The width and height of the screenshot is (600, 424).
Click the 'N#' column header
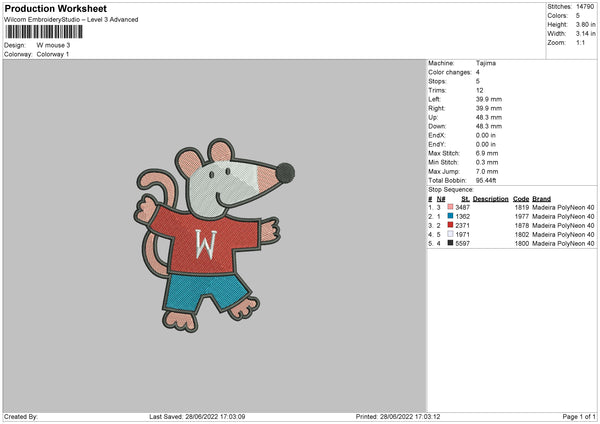tap(441, 199)
